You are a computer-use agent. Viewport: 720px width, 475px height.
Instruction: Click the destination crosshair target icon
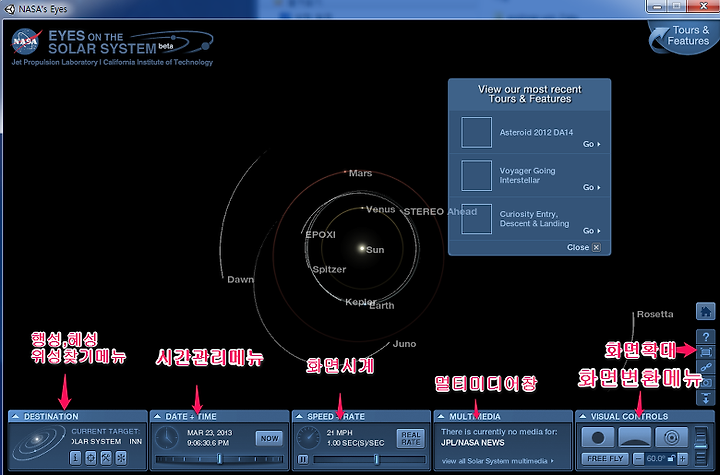[x=90, y=458]
